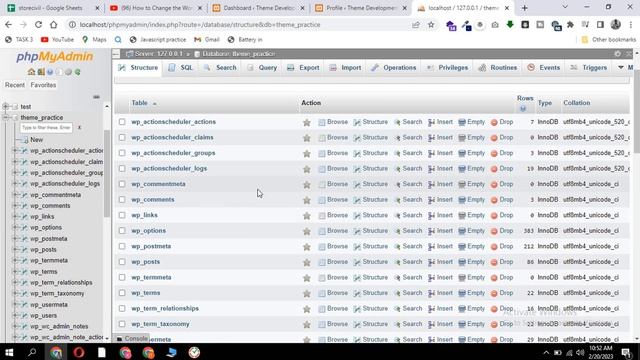Image resolution: width=640 pixels, height=360 pixels.
Task: Expand wp_users node in sidebar tree
Action: tap(16, 316)
